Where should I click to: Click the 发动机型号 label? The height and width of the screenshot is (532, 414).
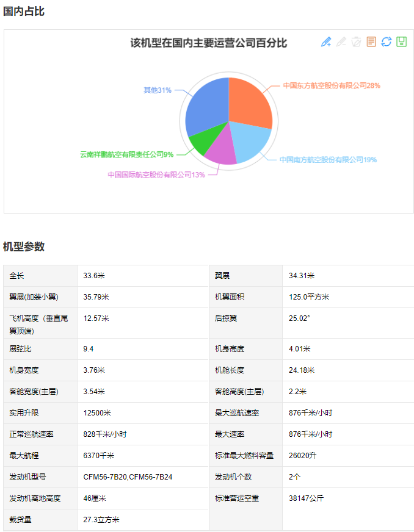click(x=27, y=477)
